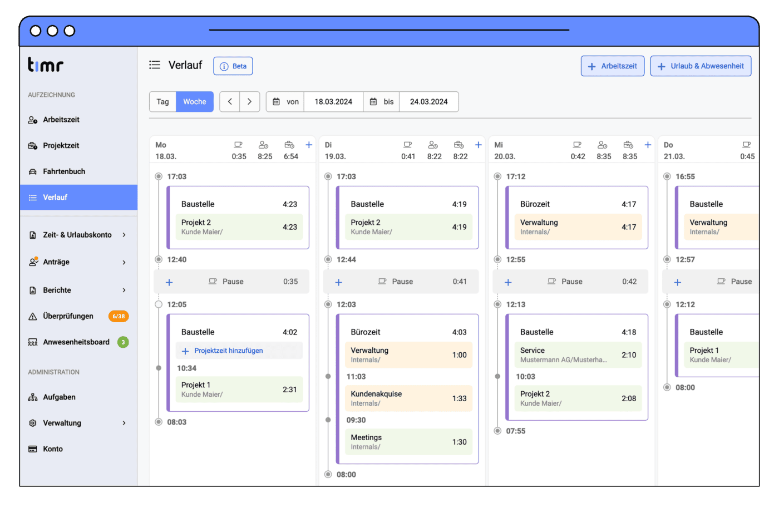Image resolution: width=779 pixels, height=532 pixels.
Task: Click the list icon beside Verlauf heading
Action: 155,65
